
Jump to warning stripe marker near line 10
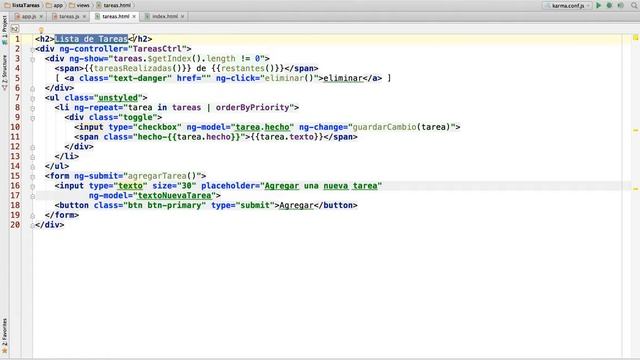pyautogui.click(x=636, y=130)
